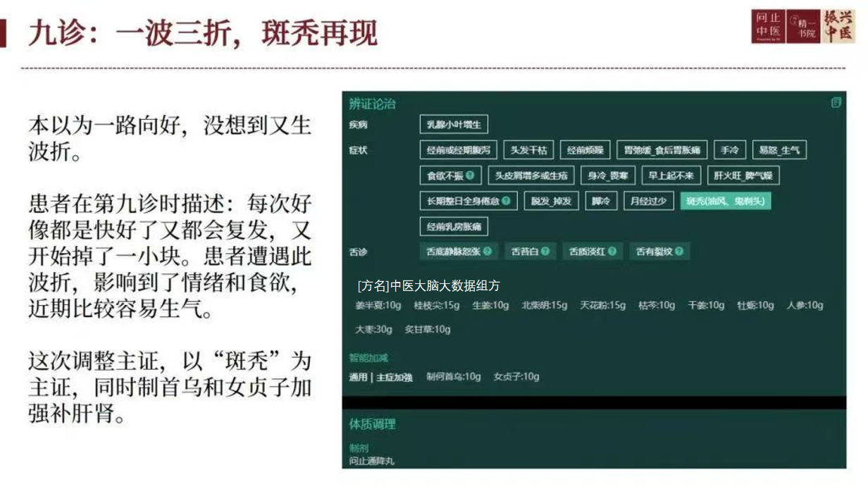868x489 pixels.
Task: Click the 天花粉:15g herb entry
Action: point(603,305)
